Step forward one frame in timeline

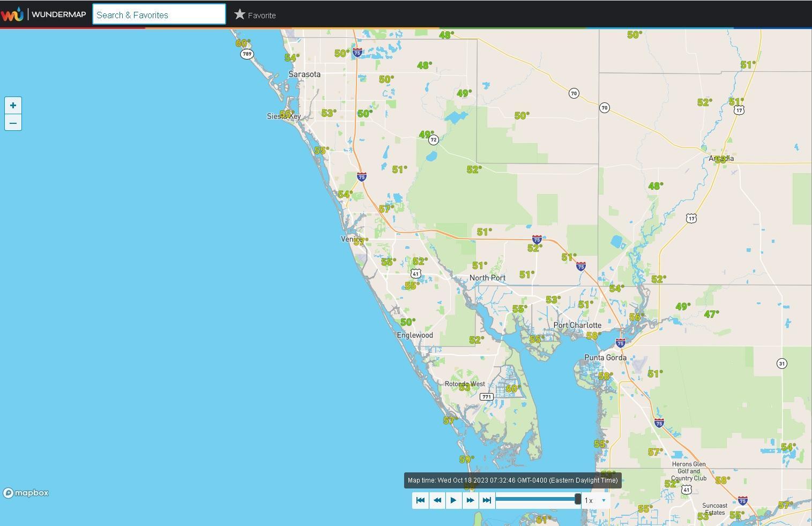point(470,500)
